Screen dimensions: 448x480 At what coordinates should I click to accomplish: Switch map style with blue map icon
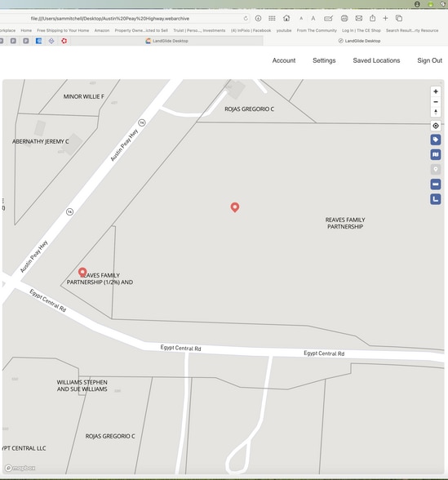click(436, 154)
